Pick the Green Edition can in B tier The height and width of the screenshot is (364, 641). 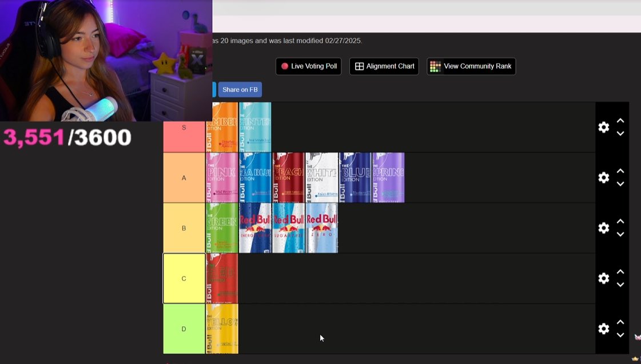(x=222, y=228)
